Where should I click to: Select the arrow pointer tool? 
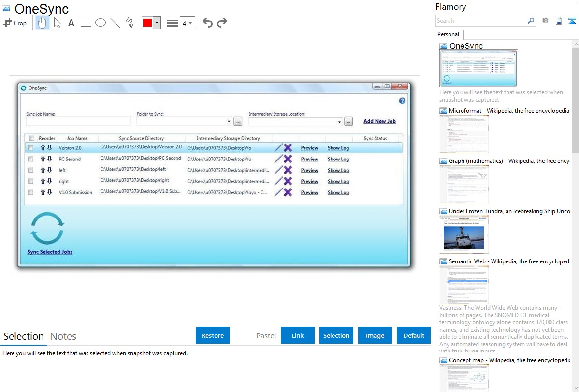pyautogui.click(x=57, y=23)
